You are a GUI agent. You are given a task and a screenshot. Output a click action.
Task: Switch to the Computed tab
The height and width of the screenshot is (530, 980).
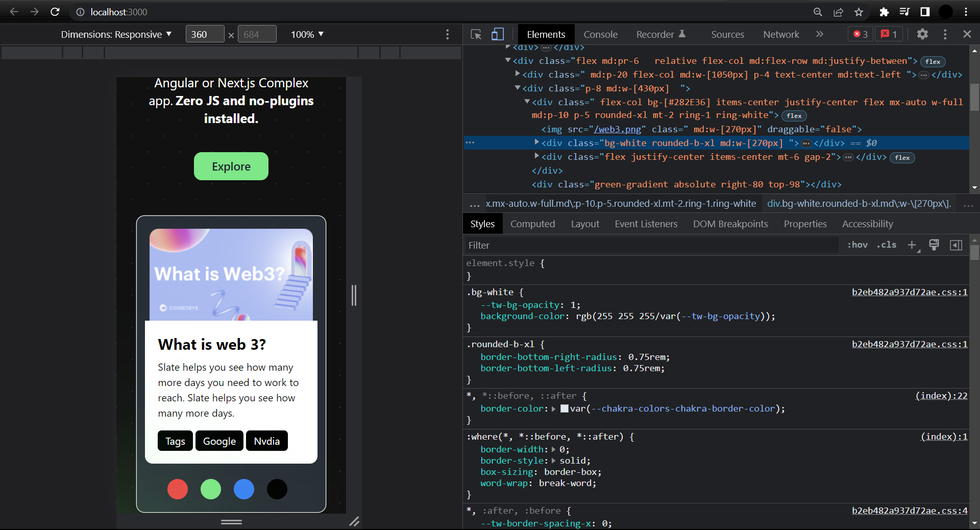(x=533, y=224)
